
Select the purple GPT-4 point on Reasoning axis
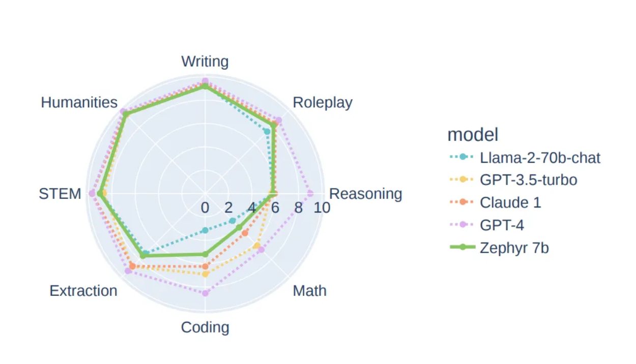310,193
